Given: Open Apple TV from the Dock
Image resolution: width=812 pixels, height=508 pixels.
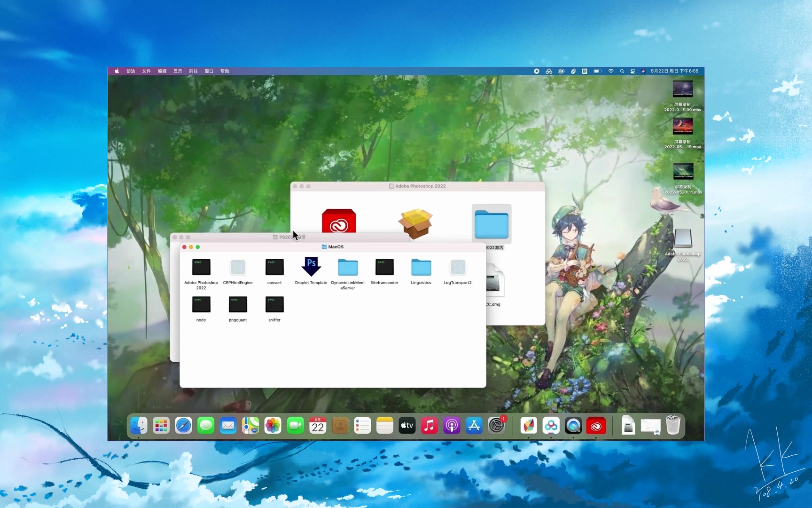Looking at the screenshot, I should 407,426.
